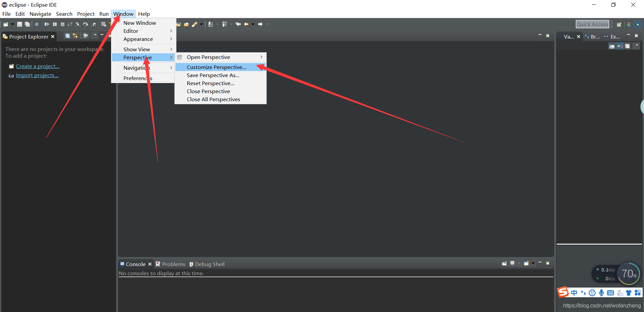Click the Open Perspective toolbar icon
Image resolution: width=644 pixels, height=312 pixels.
(619, 24)
